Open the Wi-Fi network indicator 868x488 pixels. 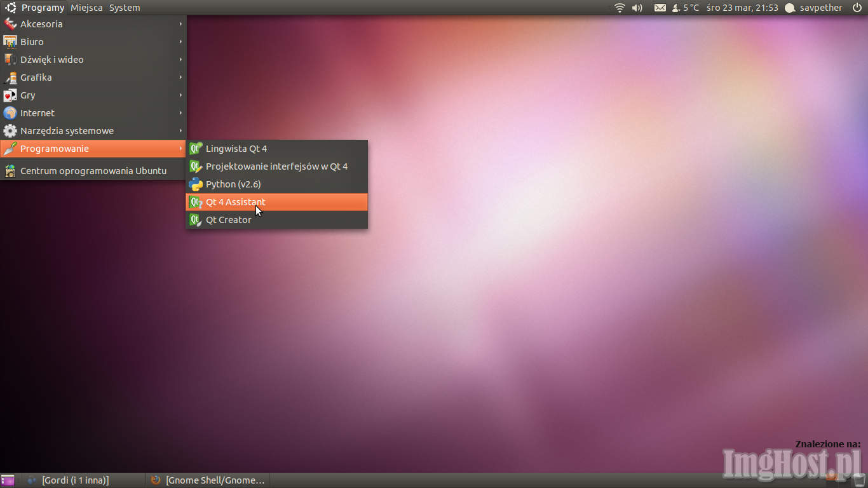[620, 8]
